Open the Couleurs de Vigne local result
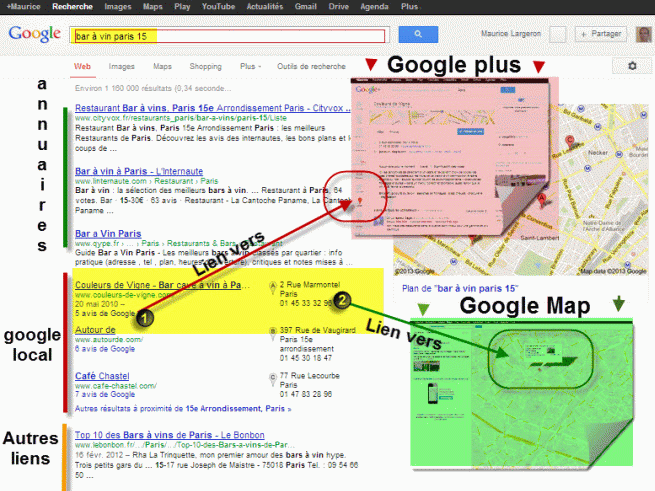The image size is (655, 491). [162, 285]
